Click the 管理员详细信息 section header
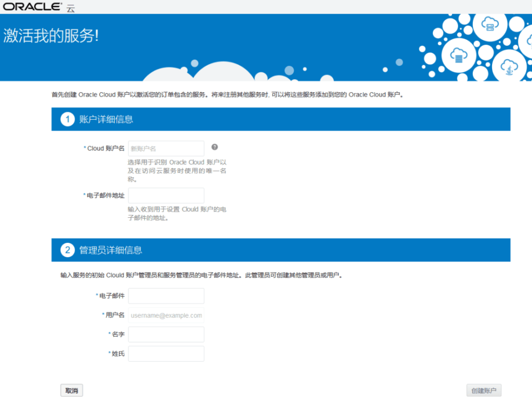Image resolution: width=532 pixels, height=401 pixels. click(281, 250)
